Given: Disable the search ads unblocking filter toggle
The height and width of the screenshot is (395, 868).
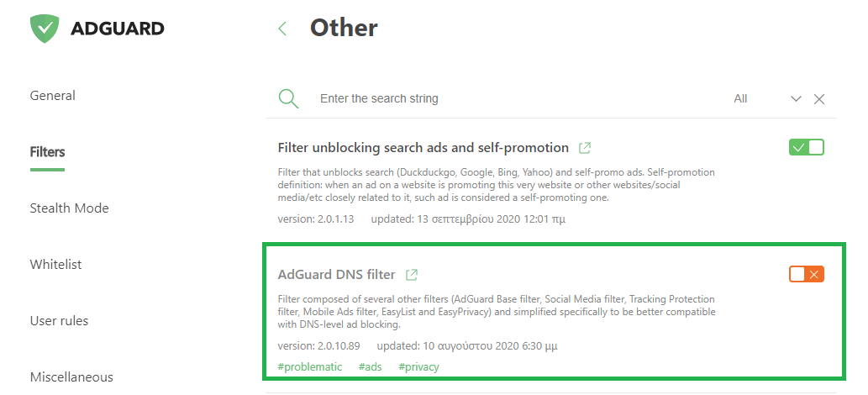Looking at the screenshot, I should pos(807,147).
